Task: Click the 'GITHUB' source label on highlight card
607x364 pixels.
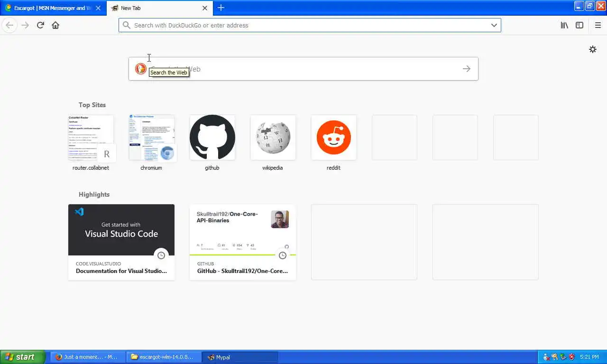Action: 205,264
